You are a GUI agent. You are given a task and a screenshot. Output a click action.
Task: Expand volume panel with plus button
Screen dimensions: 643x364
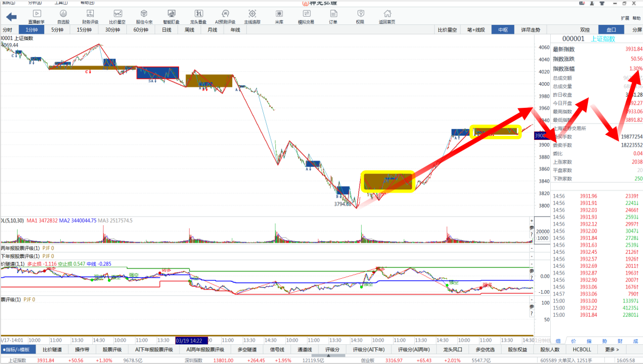[x=532, y=221]
